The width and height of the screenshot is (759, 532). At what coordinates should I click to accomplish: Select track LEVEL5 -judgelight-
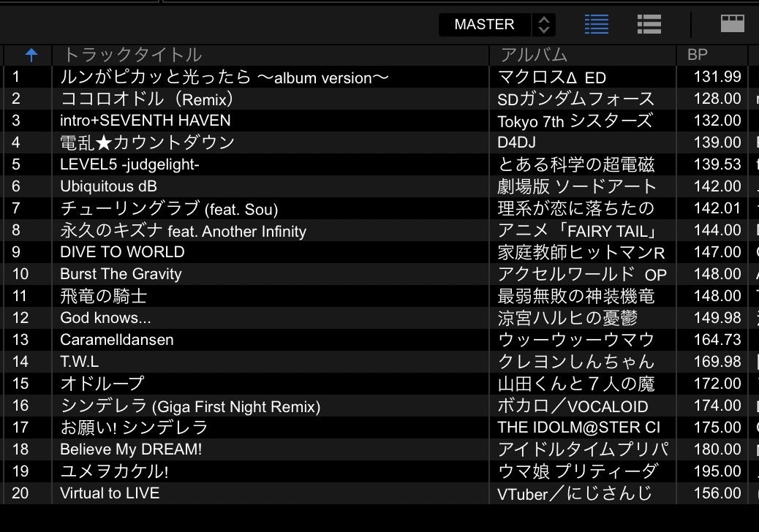coord(129,164)
